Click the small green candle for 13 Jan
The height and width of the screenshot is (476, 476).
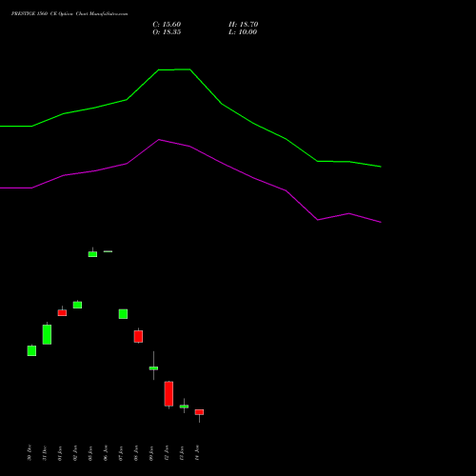(x=184, y=407)
